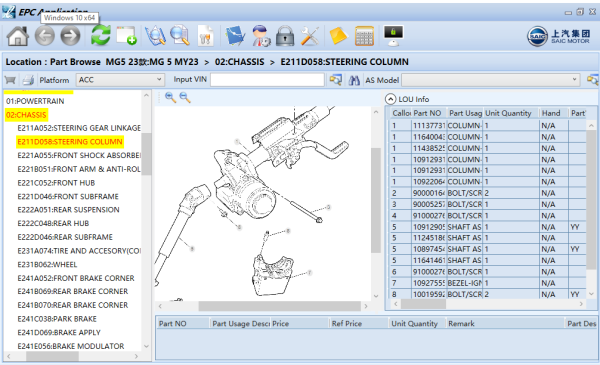This screenshot has width=600, height=365.
Task: Select part 90005257 BOLT/SCR row
Action: click(x=488, y=204)
